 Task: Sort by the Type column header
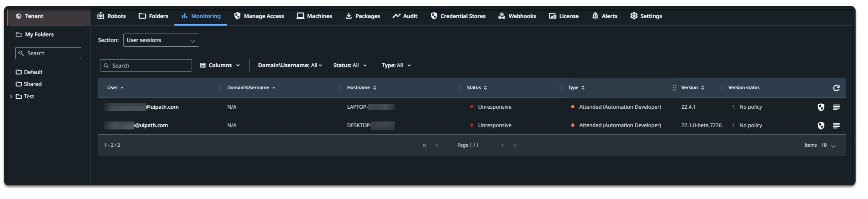click(576, 88)
